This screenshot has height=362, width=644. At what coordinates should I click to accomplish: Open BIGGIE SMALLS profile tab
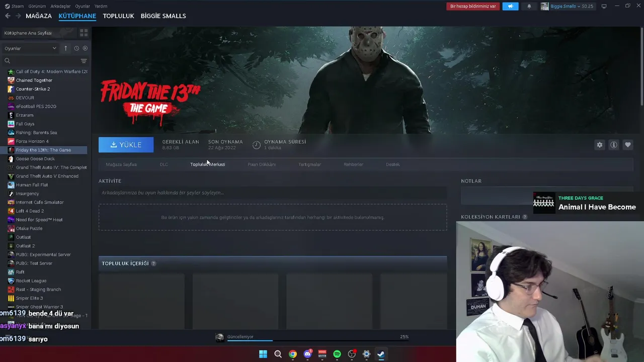point(163,16)
